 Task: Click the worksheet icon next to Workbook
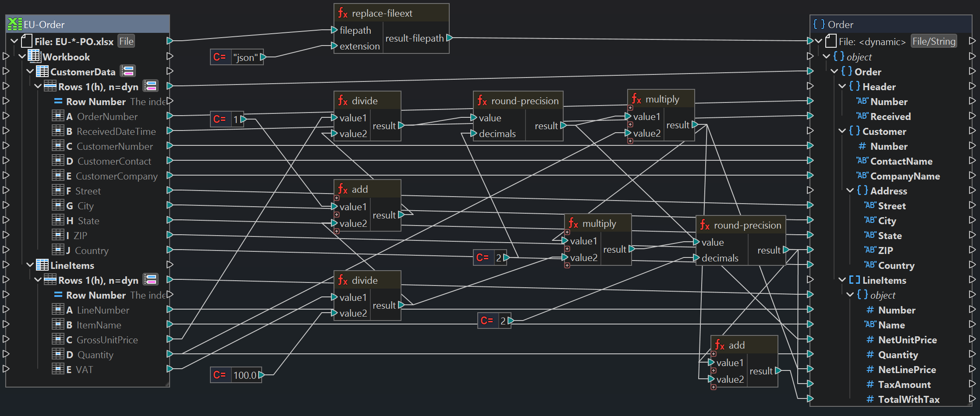34,56
